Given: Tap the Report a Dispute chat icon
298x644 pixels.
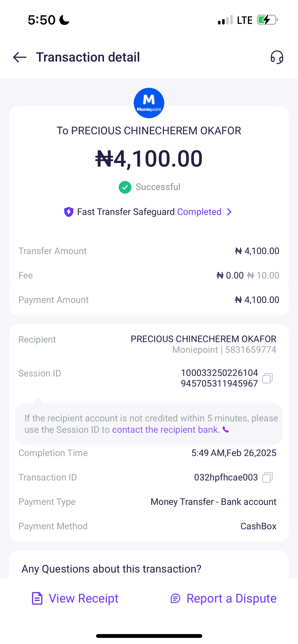Looking at the screenshot, I should click(x=175, y=598).
